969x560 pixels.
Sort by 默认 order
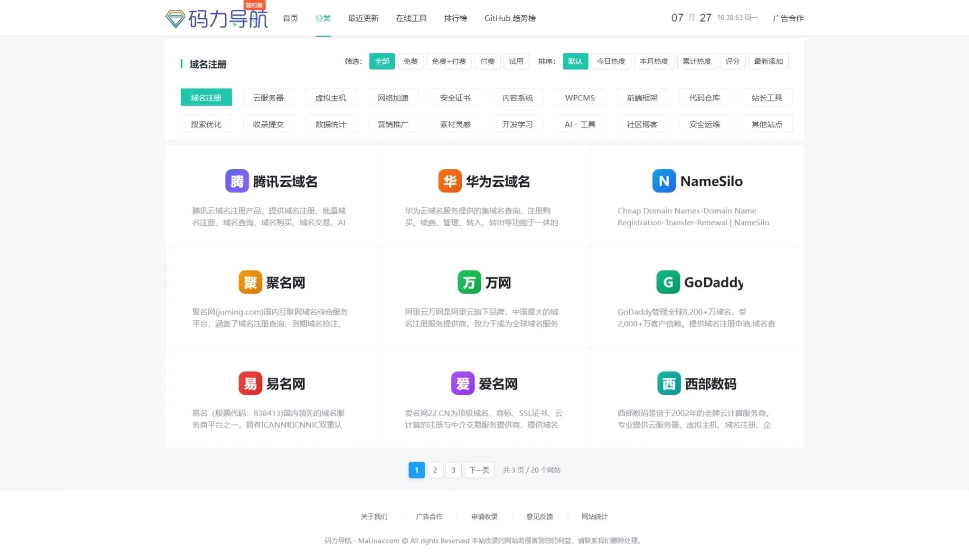pyautogui.click(x=575, y=61)
